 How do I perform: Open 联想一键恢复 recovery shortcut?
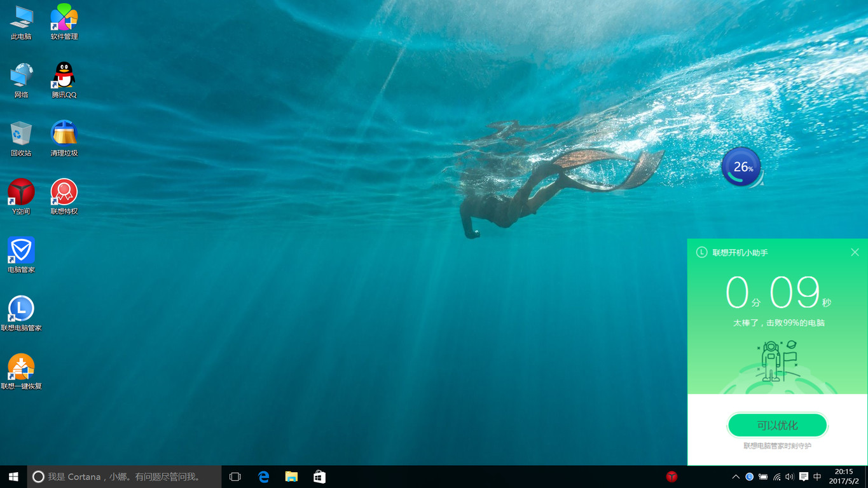click(21, 372)
